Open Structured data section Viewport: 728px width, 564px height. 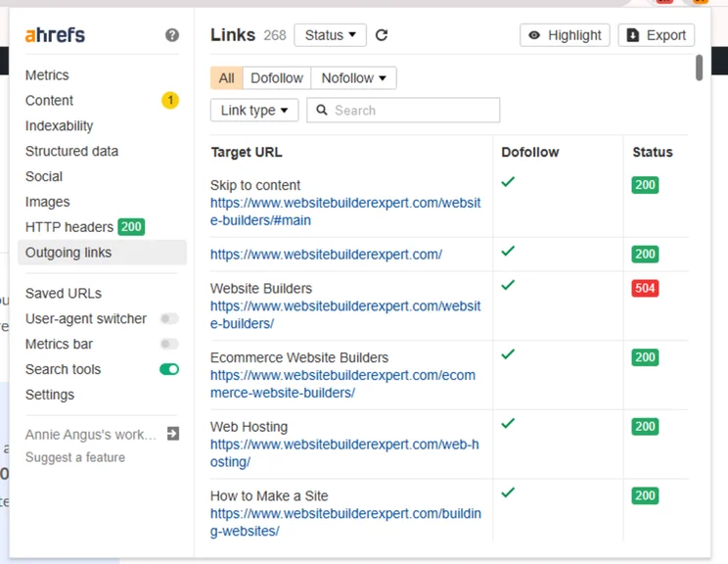coord(71,151)
